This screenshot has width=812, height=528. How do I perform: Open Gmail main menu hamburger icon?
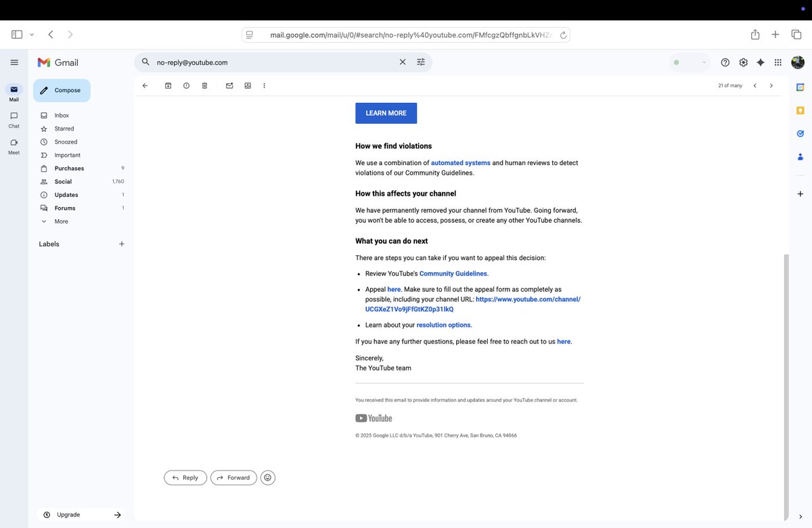14,62
